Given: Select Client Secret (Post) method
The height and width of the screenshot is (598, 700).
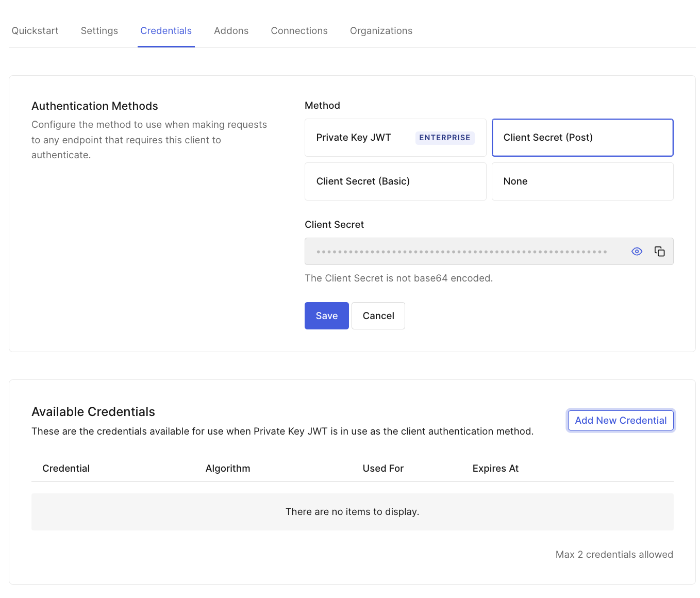Looking at the screenshot, I should 548,138.
